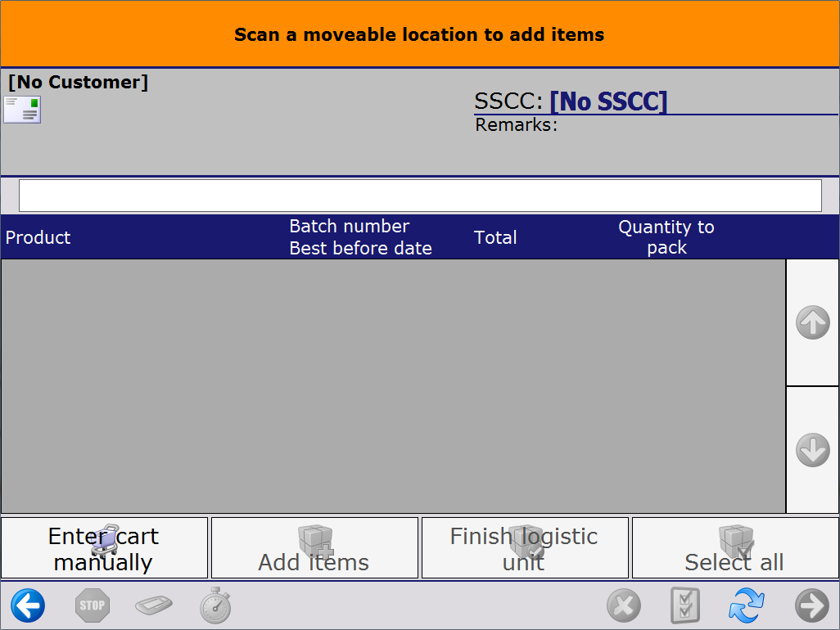Open the stopwatch timer icon
The image size is (840, 630).
tap(215, 605)
